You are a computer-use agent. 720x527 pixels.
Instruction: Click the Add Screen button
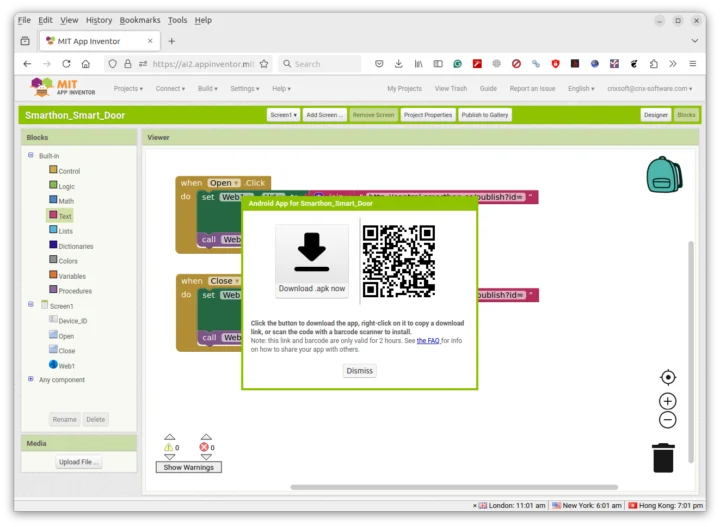[324, 115]
